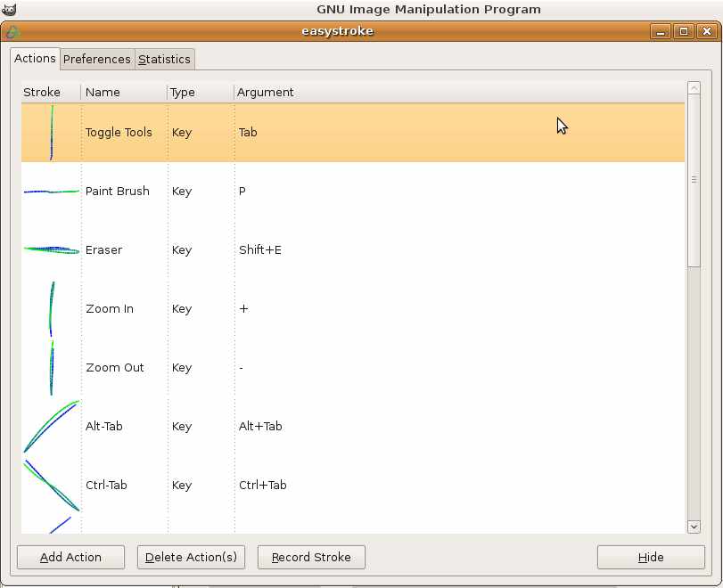Click the Key type in Ctrl-Tab row
Viewport: 723px width, 588px height.
click(x=182, y=486)
